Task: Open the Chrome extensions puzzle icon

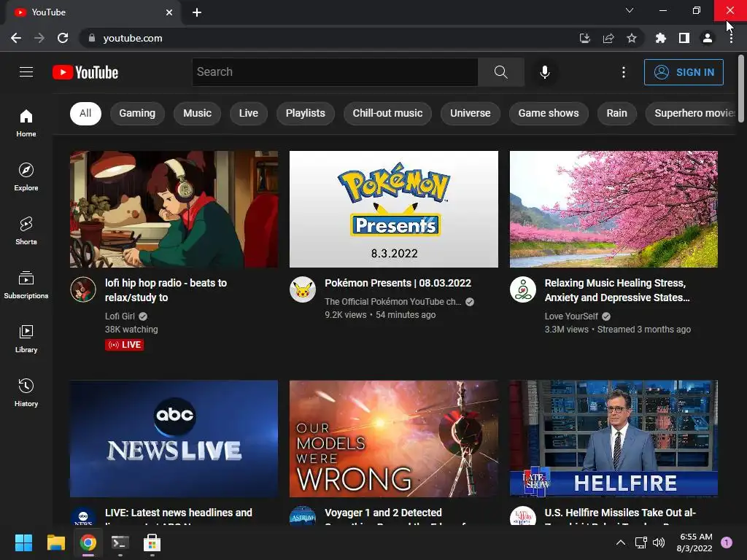Action: point(660,38)
